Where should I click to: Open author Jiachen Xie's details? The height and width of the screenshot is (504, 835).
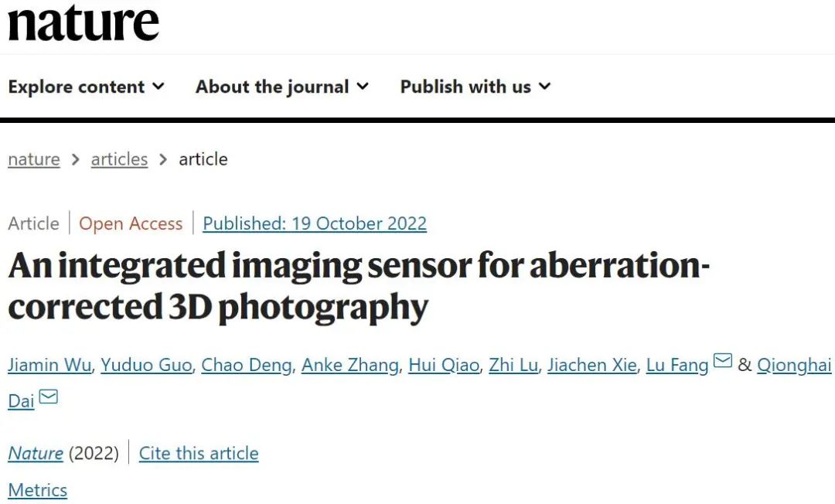coord(592,365)
